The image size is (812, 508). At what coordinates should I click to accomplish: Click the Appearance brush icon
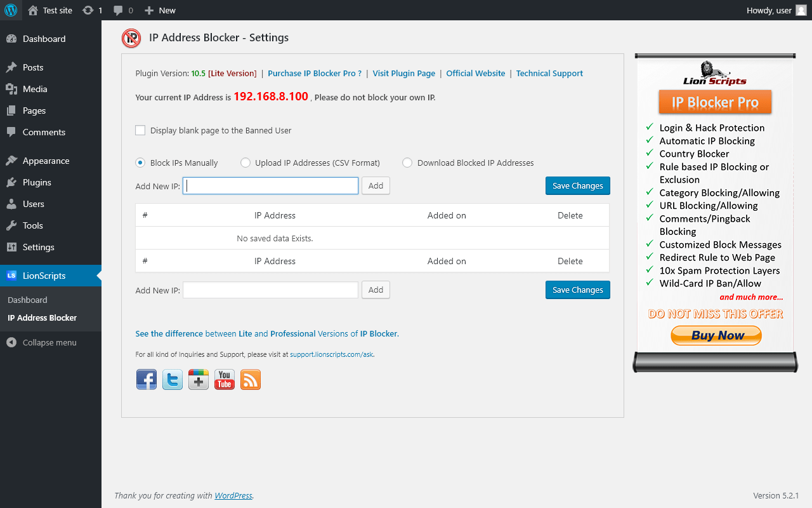click(11, 161)
